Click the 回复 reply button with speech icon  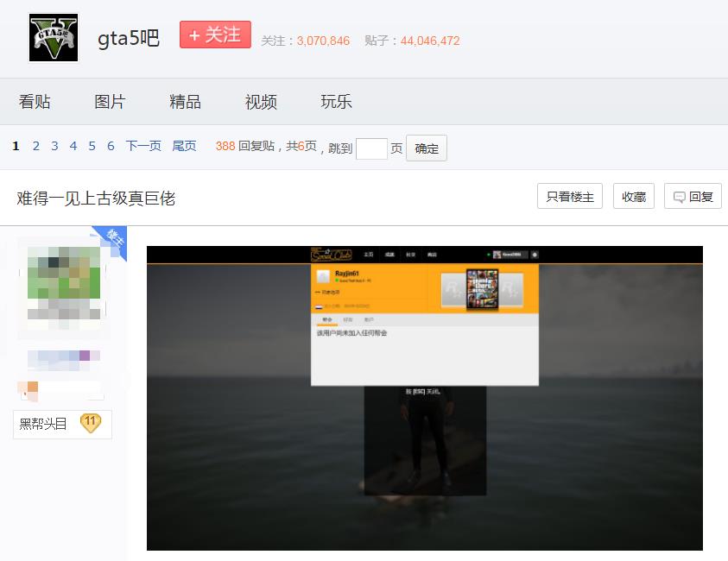pyautogui.click(x=693, y=197)
